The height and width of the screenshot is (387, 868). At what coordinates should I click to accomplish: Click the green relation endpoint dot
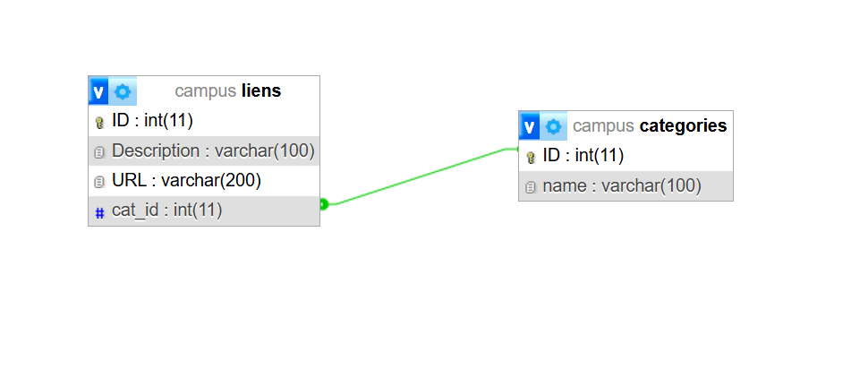click(x=324, y=204)
